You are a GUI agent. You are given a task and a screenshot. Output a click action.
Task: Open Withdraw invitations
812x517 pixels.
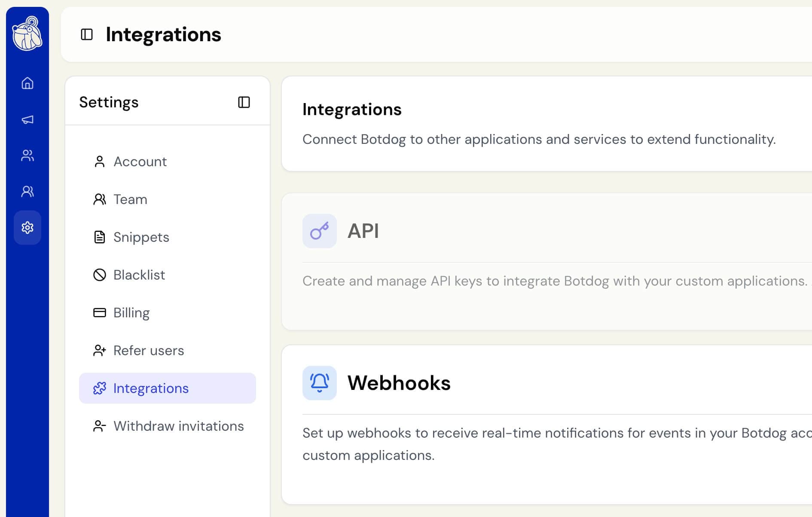tap(168, 426)
